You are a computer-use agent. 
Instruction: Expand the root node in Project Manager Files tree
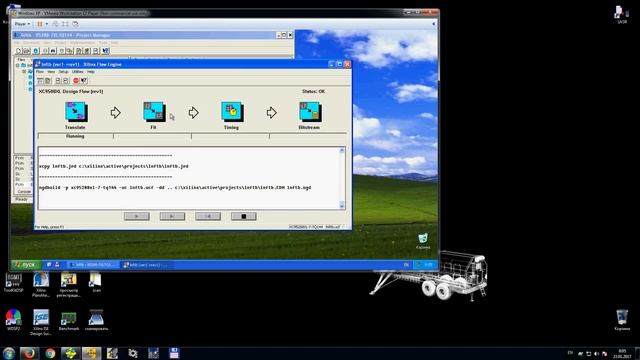18,65
